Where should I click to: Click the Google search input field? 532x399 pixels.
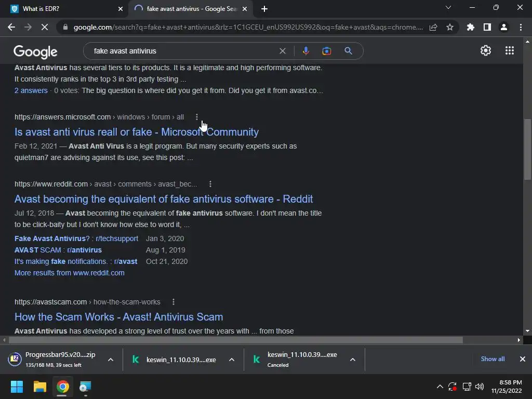click(183, 51)
